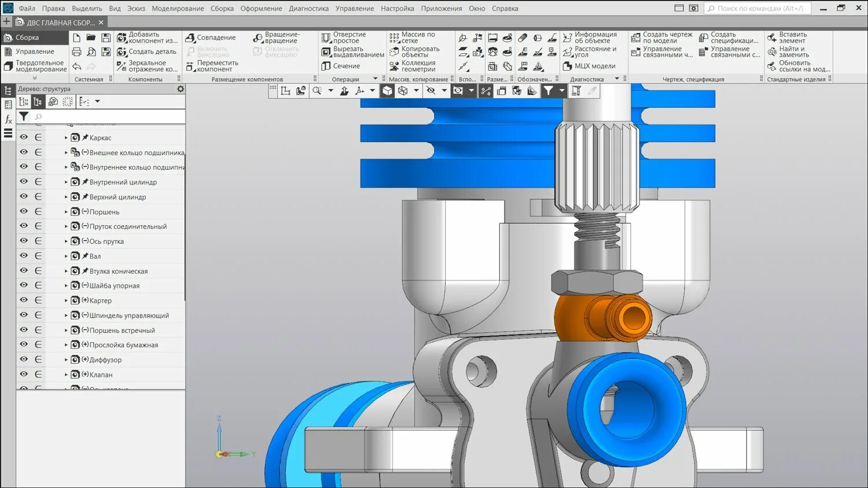The image size is (868, 488).
Task: Undo the last action
Action: click(x=76, y=67)
